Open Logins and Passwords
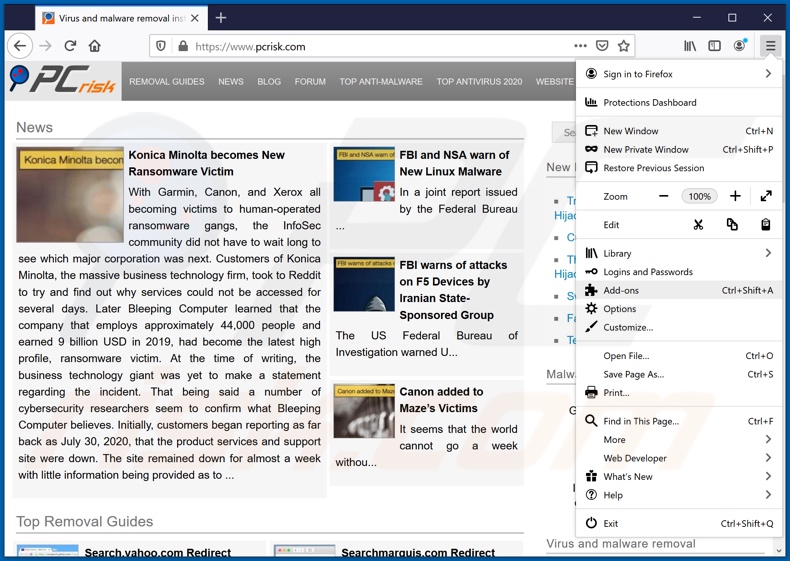 click(x=679, y=272)
